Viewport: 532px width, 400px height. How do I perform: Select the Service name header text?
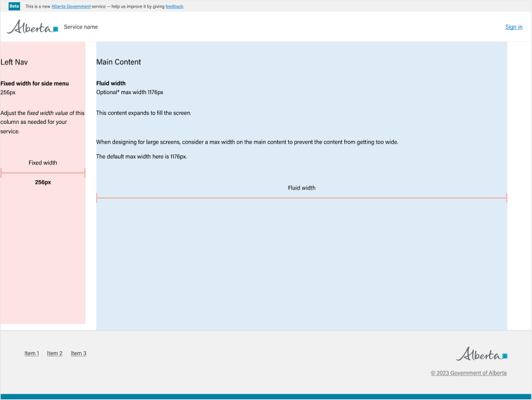pyautogui.click(x=81, y=27)
